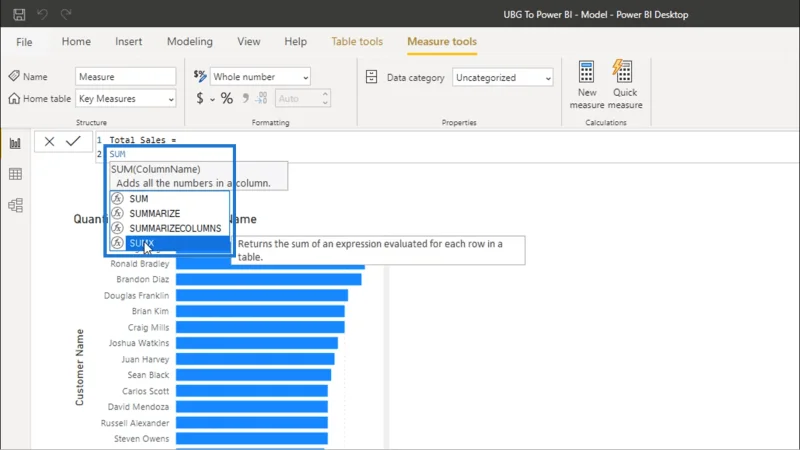Open the Report view sidebar icon
The width and height of the screenshot is (800, 450).
tap(15, 143)
